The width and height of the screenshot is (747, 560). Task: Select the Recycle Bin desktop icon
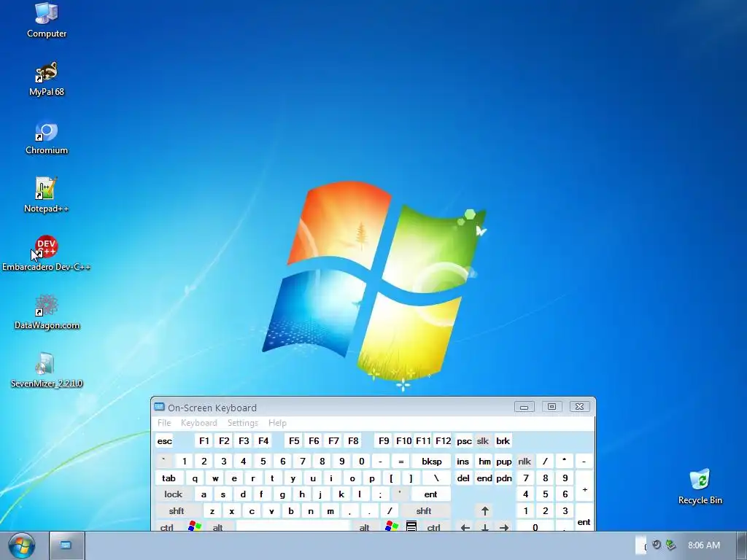[700, 486]
